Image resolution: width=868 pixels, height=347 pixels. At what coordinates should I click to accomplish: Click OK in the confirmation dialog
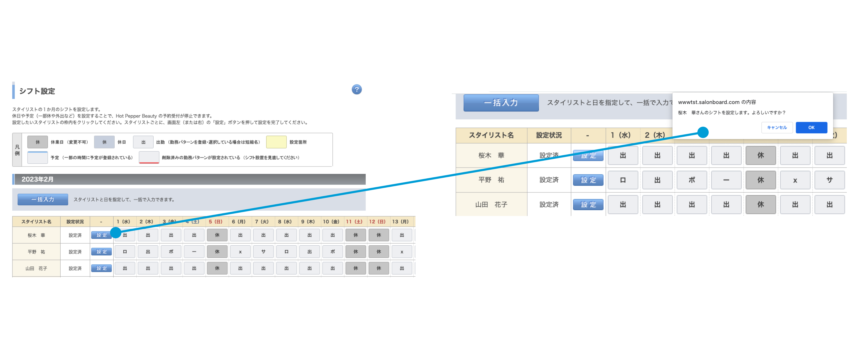click(811, 128)
